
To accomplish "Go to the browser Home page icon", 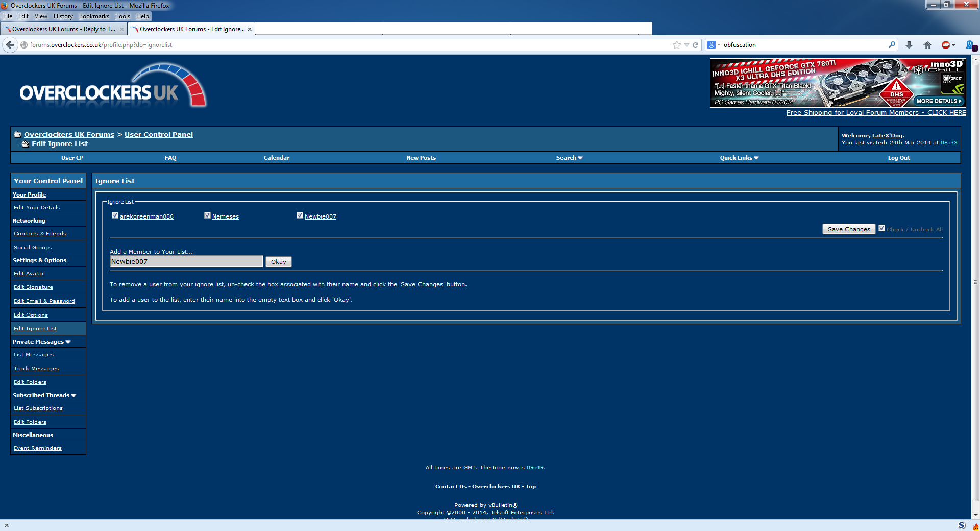I will click(927, 45).
